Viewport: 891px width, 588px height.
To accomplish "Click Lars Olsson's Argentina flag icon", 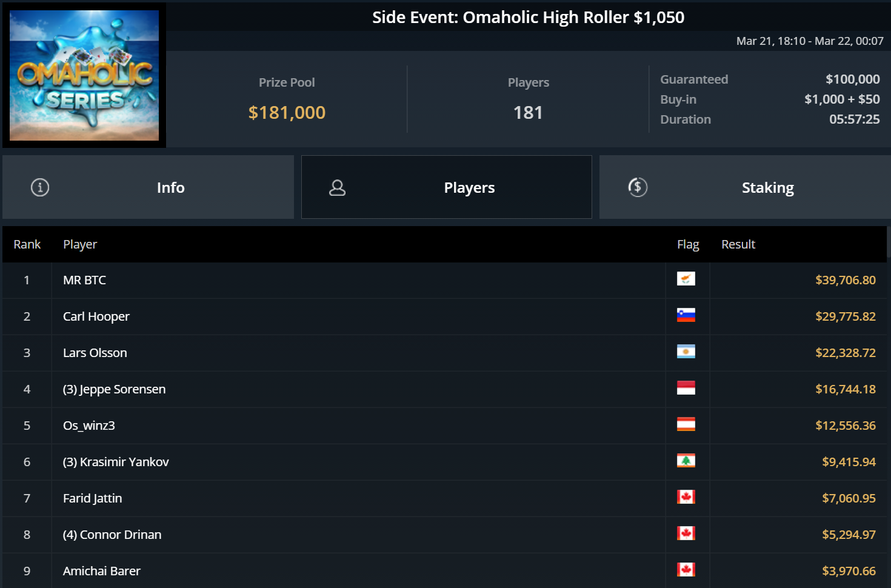I will [686, 352].
